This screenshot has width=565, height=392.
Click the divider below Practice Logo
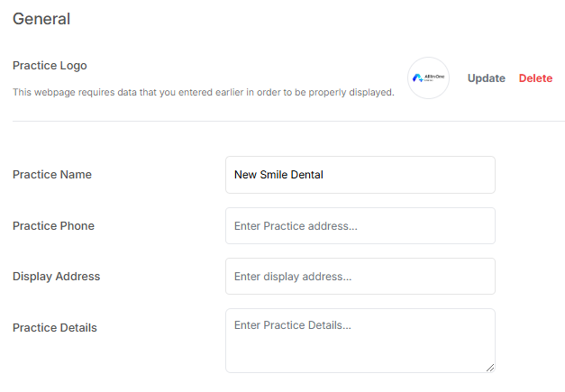pos(288,121)
